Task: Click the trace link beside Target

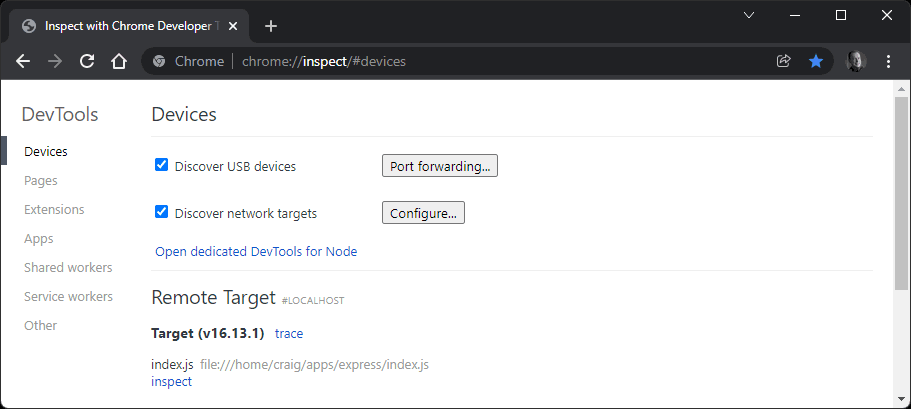Action: pos(289,333)
